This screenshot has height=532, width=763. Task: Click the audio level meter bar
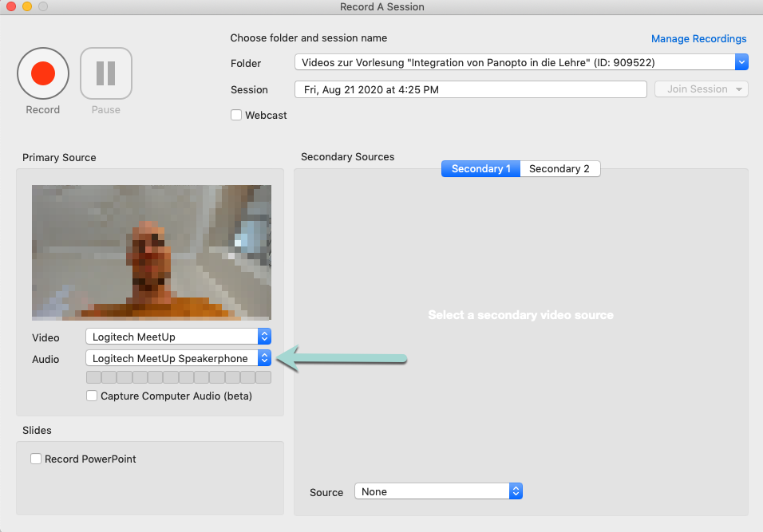pos(178,377)
